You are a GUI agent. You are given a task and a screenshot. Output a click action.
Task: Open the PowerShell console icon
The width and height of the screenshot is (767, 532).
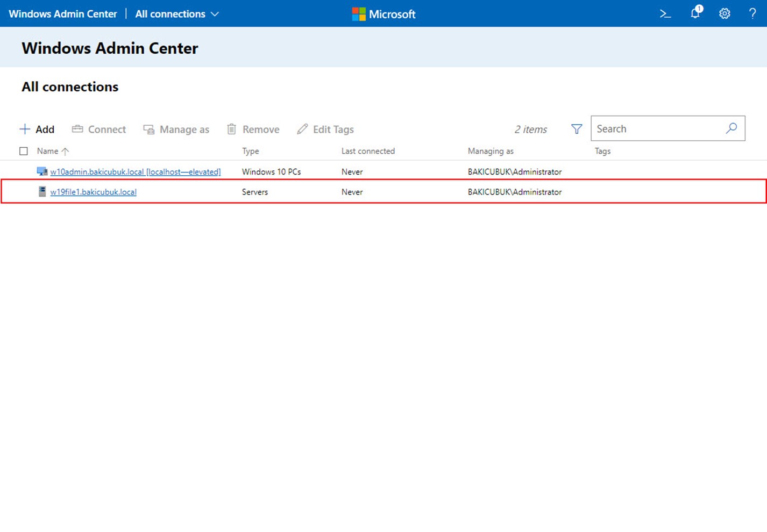(x=665, y=14)
